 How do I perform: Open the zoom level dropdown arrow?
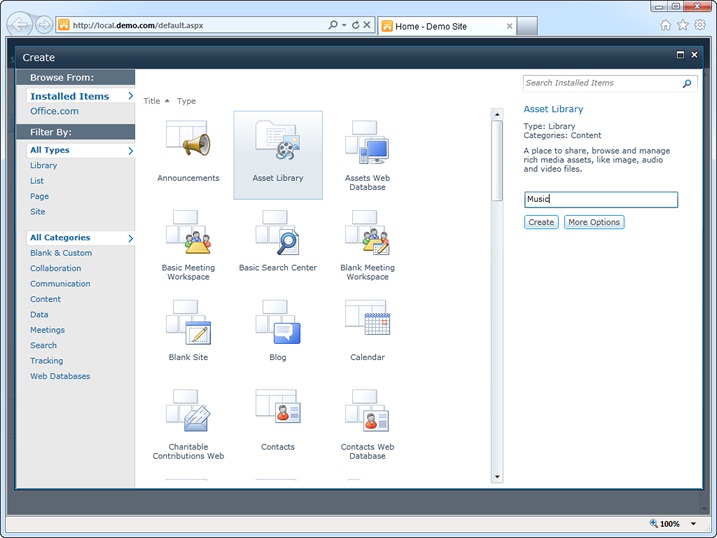click(693, 524)
